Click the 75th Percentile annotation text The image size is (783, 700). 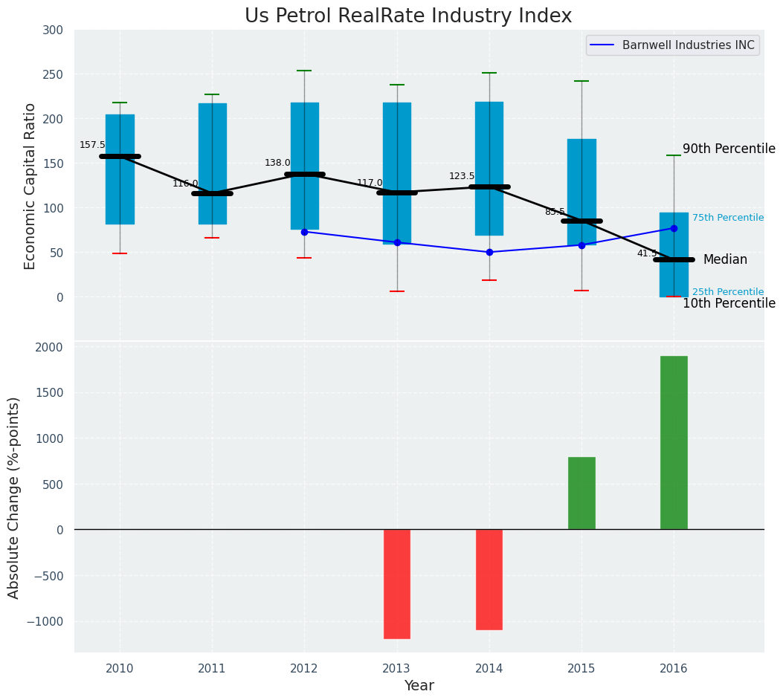click(727, 218)
